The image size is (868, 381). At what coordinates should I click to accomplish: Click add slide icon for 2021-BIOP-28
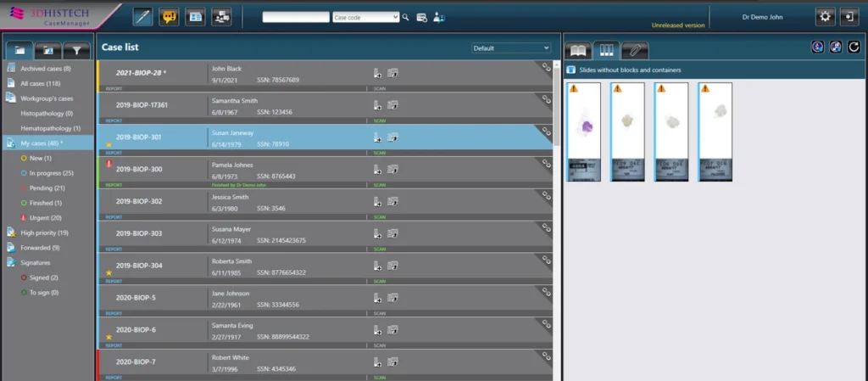(x=377, y=73)
